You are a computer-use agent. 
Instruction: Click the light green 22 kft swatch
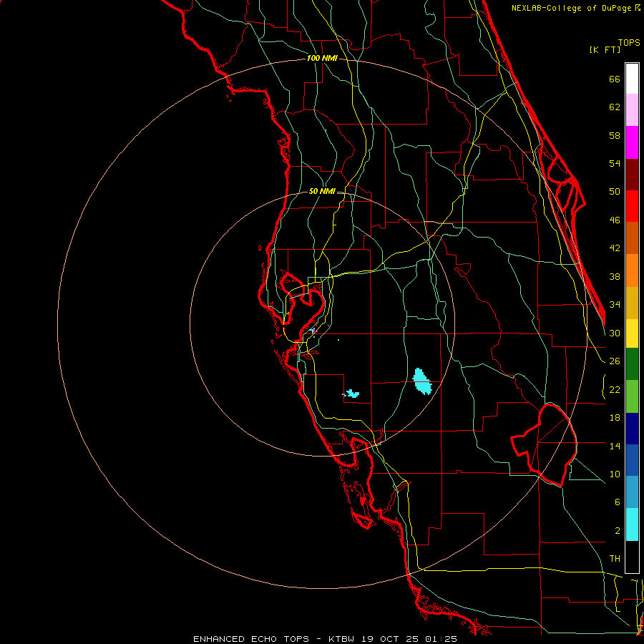pos(632,396)
